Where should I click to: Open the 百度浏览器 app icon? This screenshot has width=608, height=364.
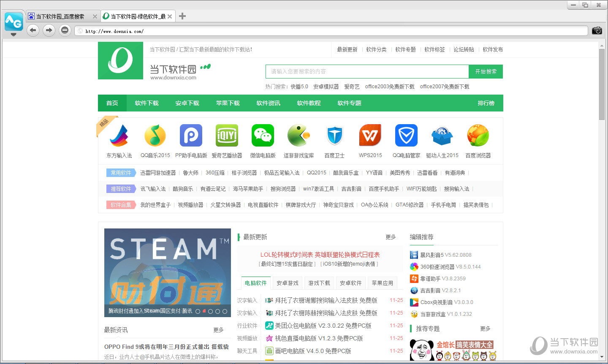click(478, 136)
